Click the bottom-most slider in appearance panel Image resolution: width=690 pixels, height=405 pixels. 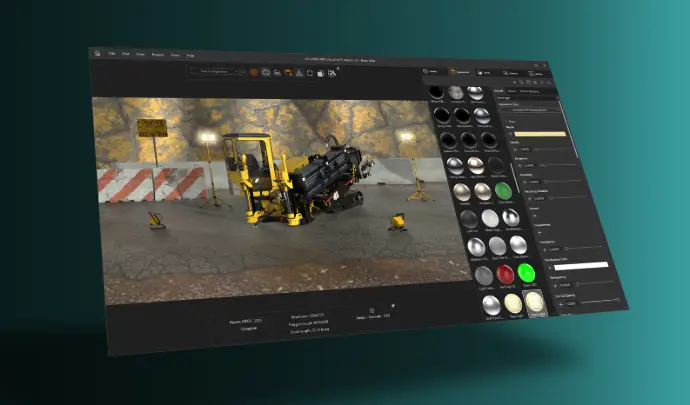click(600, 301)
